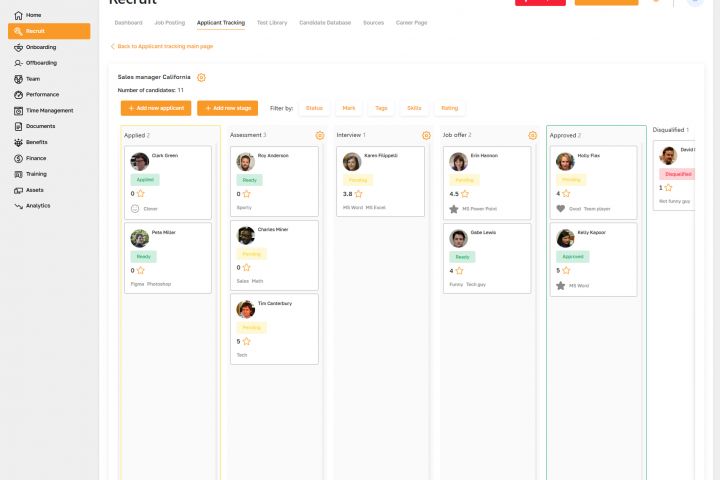Click rating star on Kelly Kapoor's card
Viewport: 720px width, 480px height.
pos(566,271)
